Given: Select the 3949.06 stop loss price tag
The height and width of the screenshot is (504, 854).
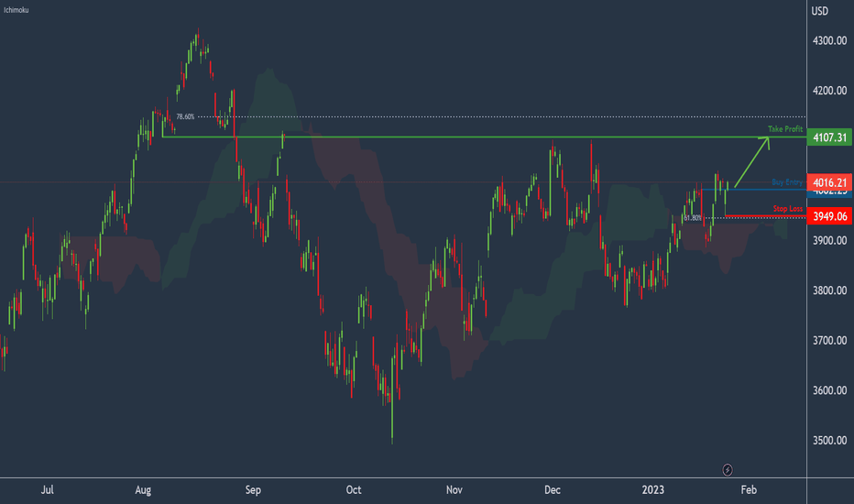Looking at the screenshot, I should 829,216.
